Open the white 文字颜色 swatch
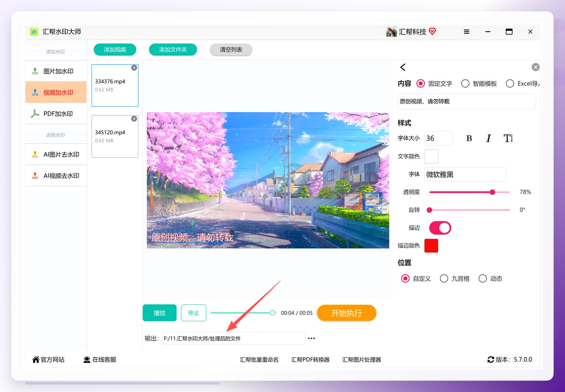 coord(431,156)
